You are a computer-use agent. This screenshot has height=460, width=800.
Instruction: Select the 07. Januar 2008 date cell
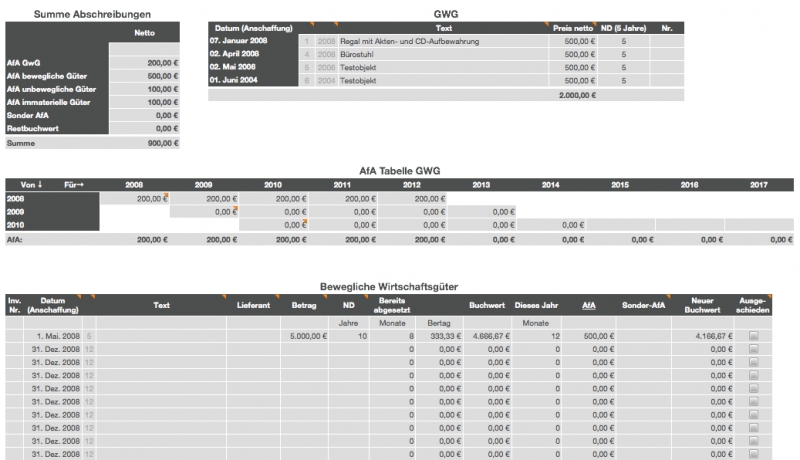[x=252, y=42]
